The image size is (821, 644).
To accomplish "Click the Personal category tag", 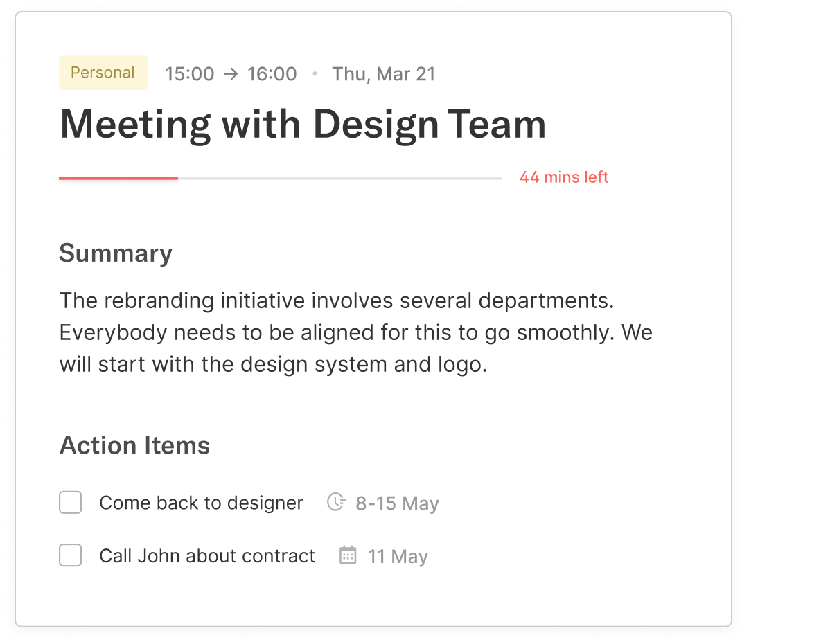I will 103,73.
